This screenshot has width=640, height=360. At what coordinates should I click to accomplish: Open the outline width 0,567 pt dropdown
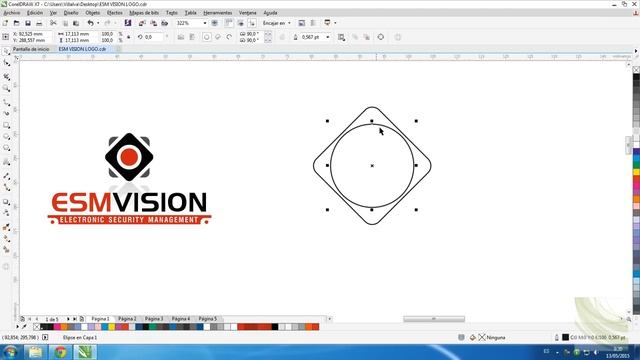coord(327,37)
